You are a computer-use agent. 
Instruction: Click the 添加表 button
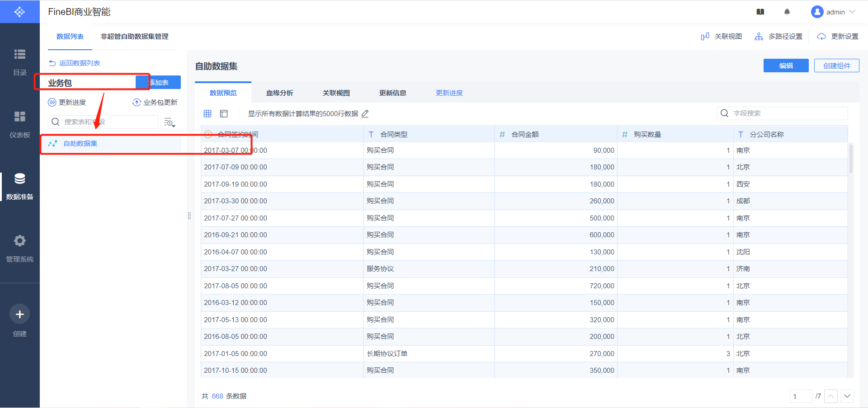tap(158, 82)
